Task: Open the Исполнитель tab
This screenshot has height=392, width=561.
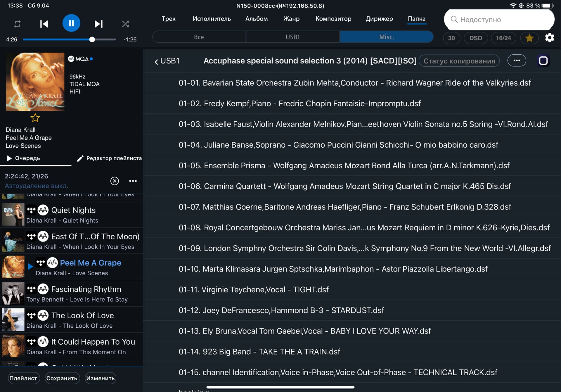Action: 212,19
